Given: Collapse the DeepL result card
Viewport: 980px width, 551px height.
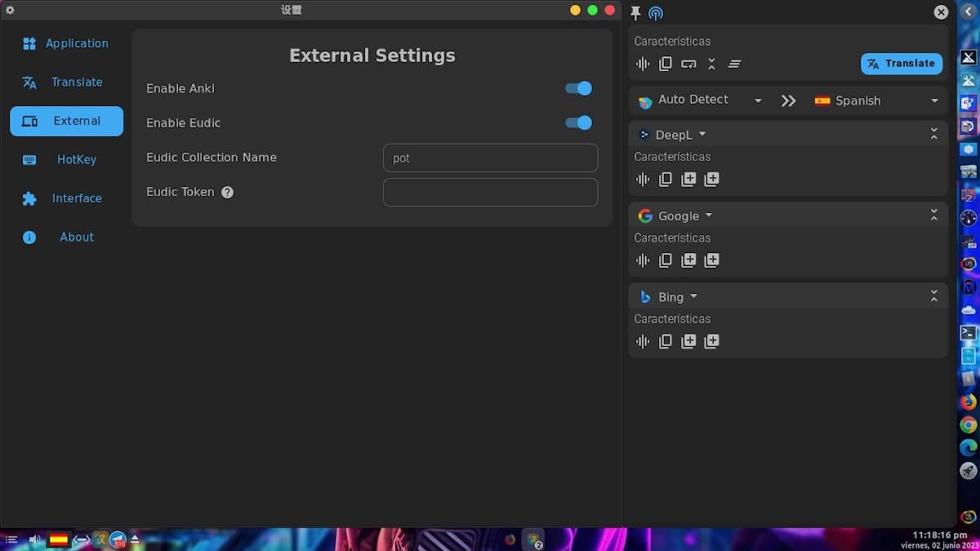Looking at the screenshot, I should (934, 134).
